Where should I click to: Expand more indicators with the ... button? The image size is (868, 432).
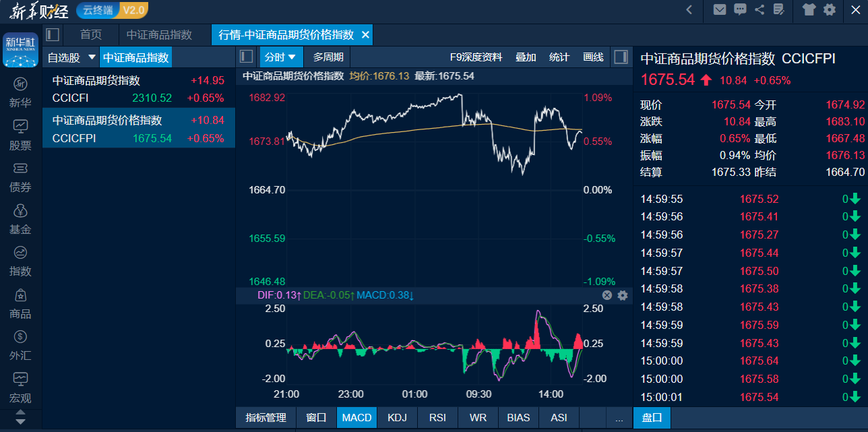[619, 418]
